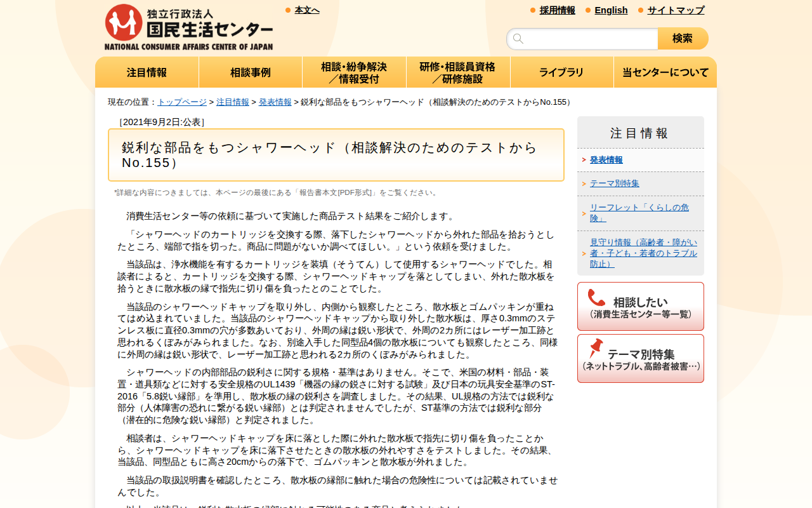
Task: Click the 注目情報 sidebar heading
Action: pos(639,133)
